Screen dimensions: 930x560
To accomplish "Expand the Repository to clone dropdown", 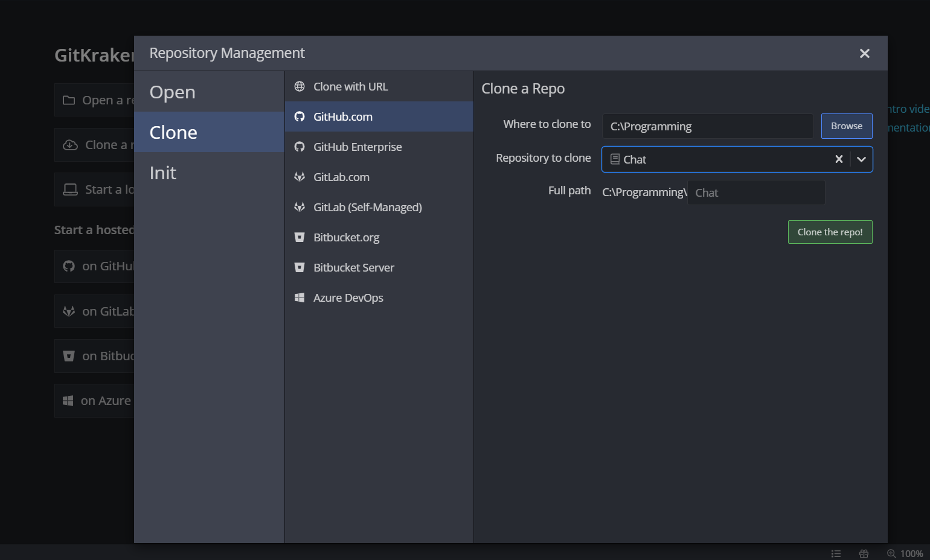I will tap(861, 159).
